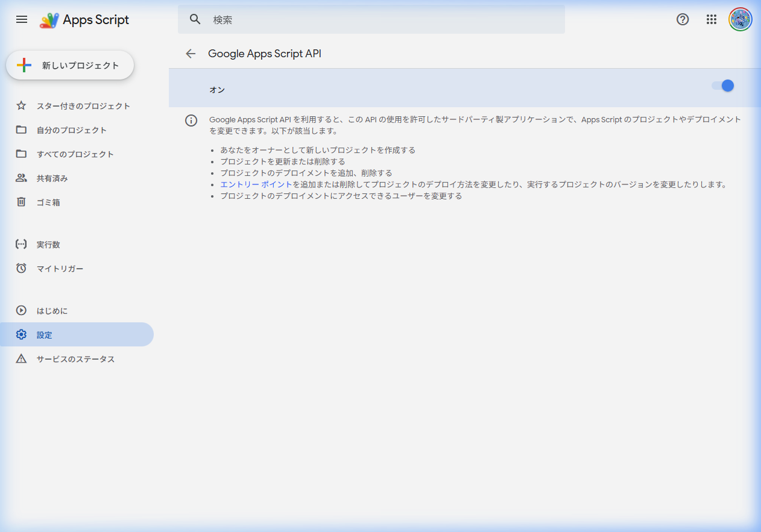Screen dimensions: 761x532
Task: View 実行数 executions page
Action: point(77,245)
